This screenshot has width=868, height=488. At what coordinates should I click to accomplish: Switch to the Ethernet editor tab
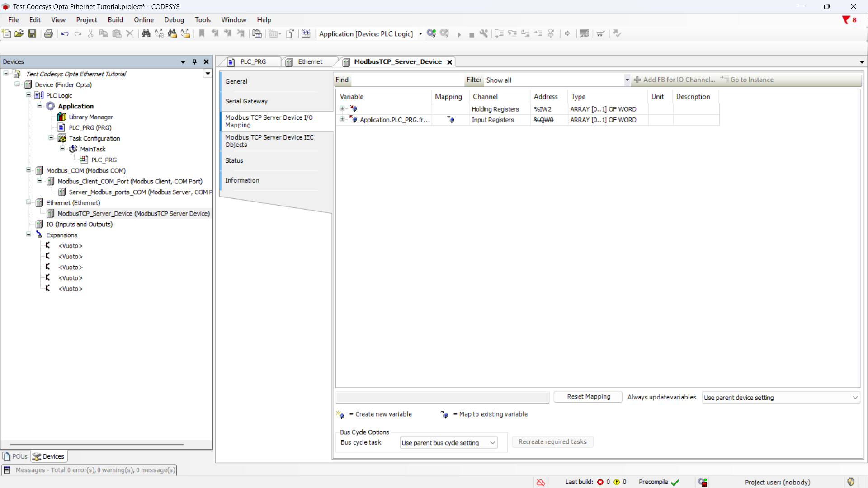310,62
